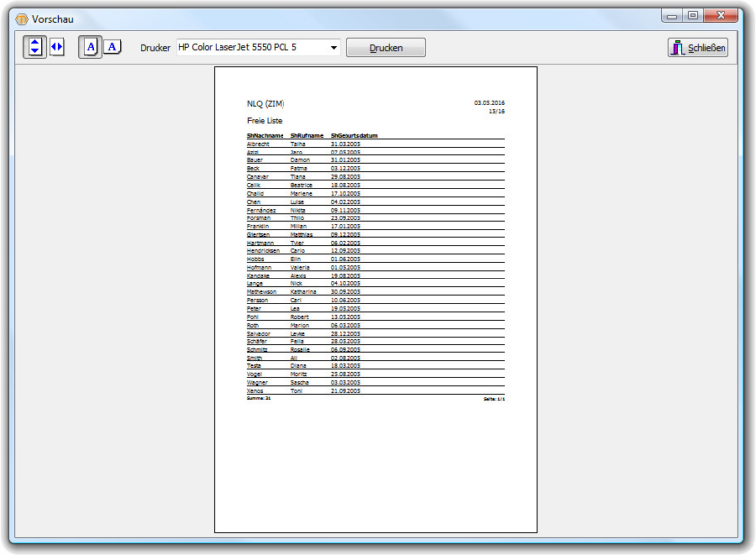756x555 pixels.
Task: Click the Xenos row at the list bottom
Action: (x=256, y=391)
